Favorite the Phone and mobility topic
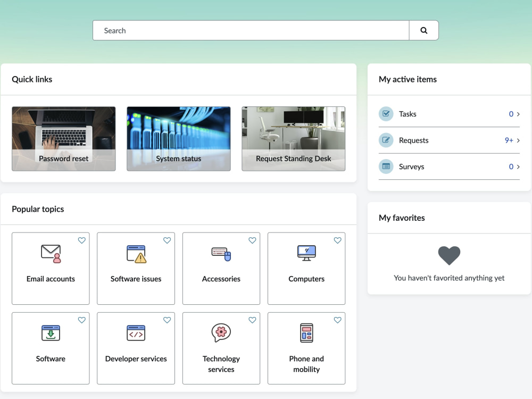The width and height of the screenshot is (532, 399). pyautogui.click(x=338, y=320)
